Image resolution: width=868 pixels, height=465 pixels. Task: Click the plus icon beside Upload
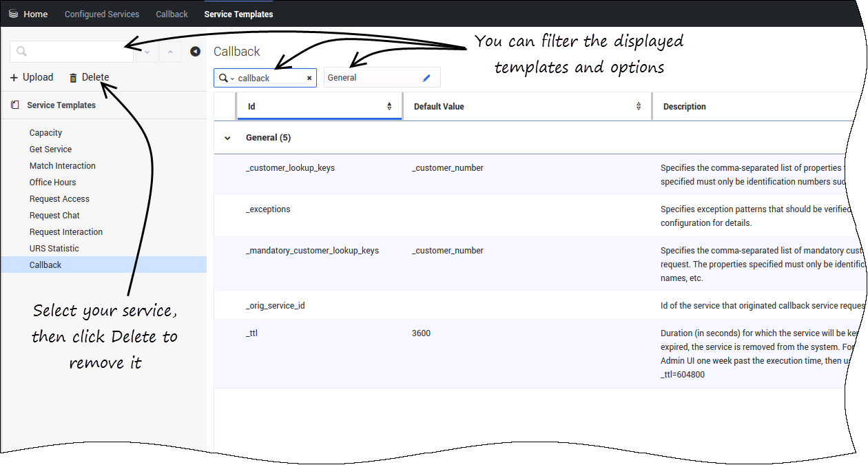(14, 78)
